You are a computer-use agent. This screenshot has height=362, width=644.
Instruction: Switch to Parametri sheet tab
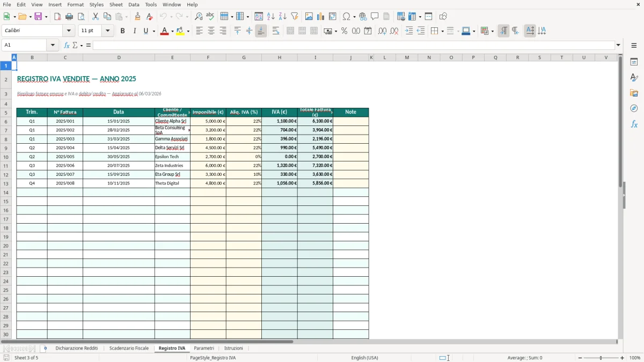coord(204,348)
